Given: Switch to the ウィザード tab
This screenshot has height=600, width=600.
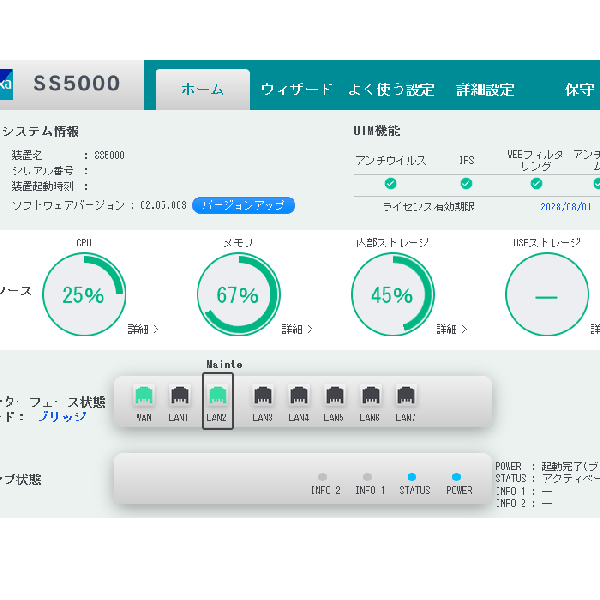Looking at the screenshot, I should (x=296, y=90).
